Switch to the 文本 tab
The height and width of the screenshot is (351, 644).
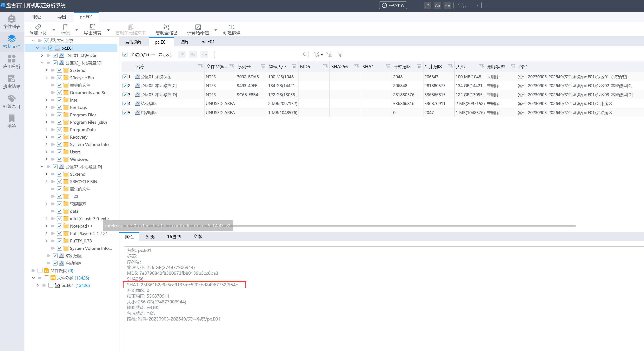point(197,236)
